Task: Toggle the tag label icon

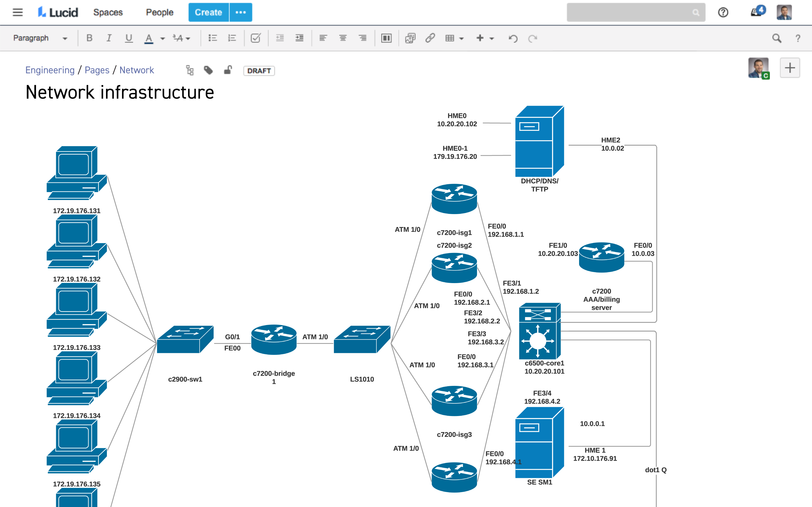Action: click(x=209, y=71)
